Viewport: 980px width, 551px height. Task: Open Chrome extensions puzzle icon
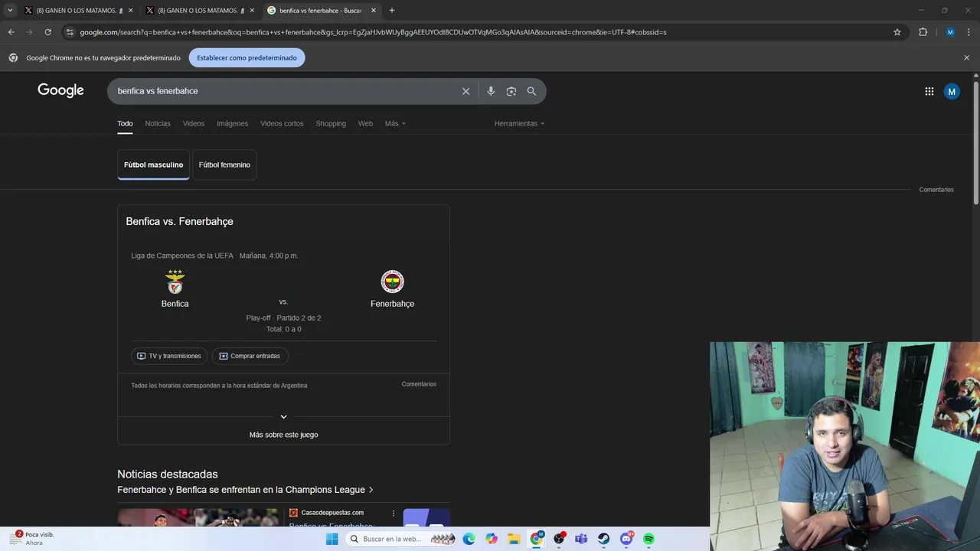point(923,32)
